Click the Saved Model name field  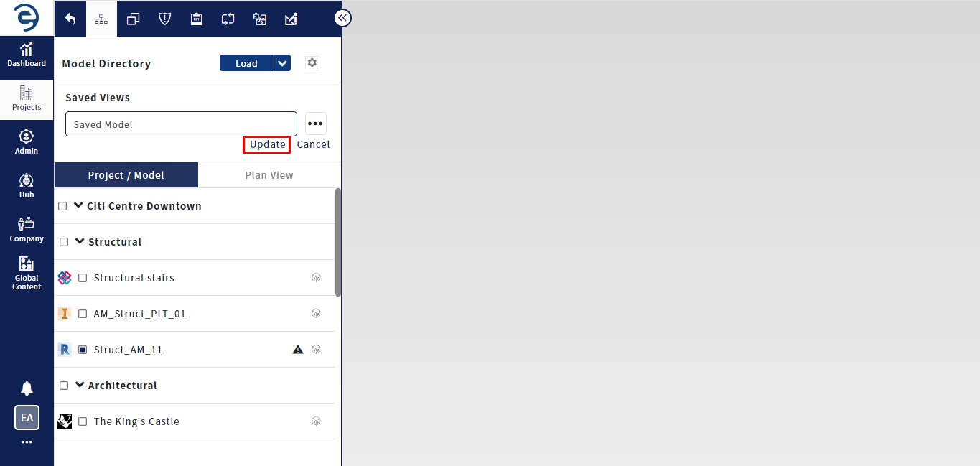coord(181,124)
